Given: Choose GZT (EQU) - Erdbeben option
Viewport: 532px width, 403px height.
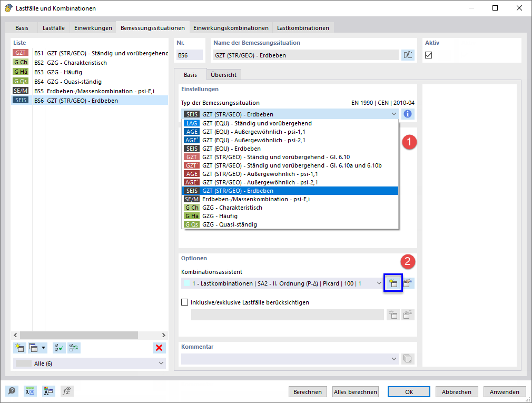Looking at the screenshot, I should pos(290,149).
